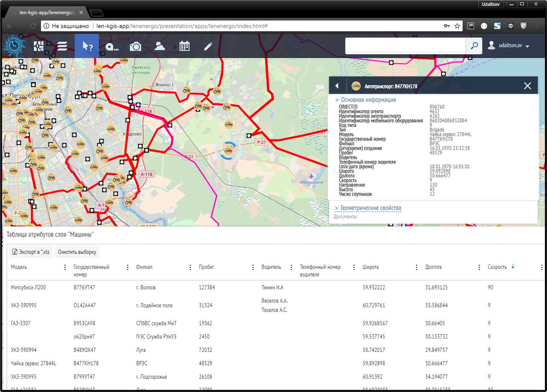Bookmark page with the star icon
547x392 pixels.
click(457, 26)
